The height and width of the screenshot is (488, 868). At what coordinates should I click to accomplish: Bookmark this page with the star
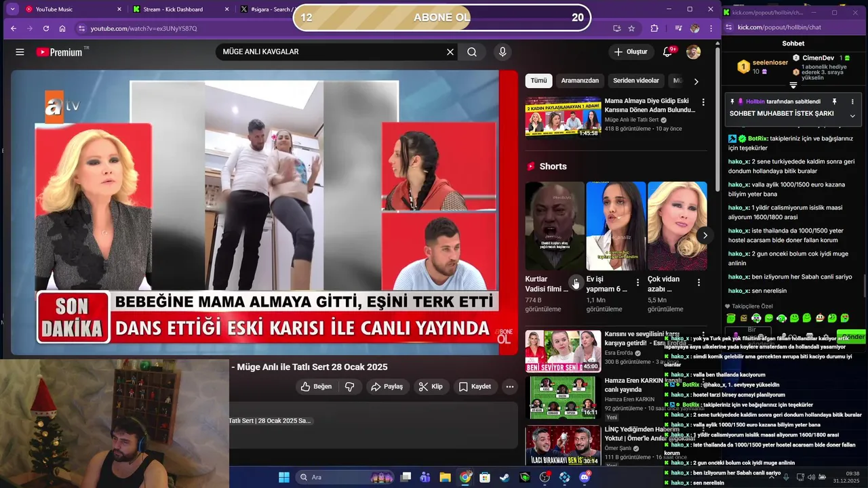631,28
